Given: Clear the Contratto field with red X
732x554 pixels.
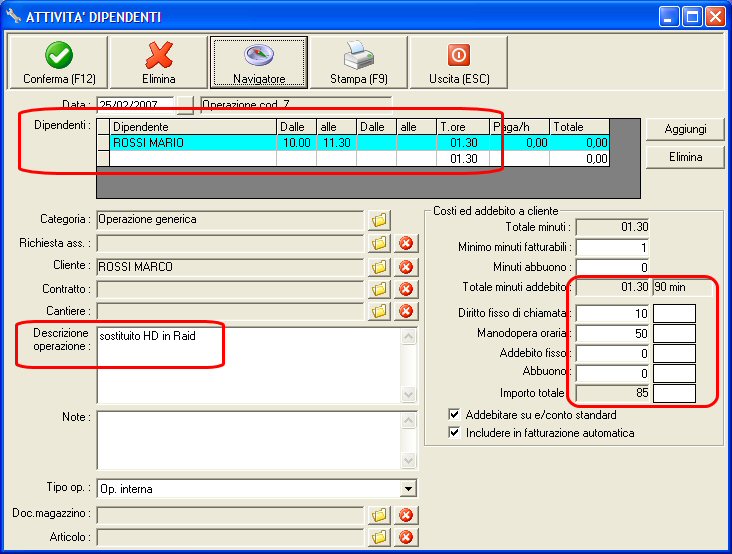Looking at the screenshot, I should (406, 289).
